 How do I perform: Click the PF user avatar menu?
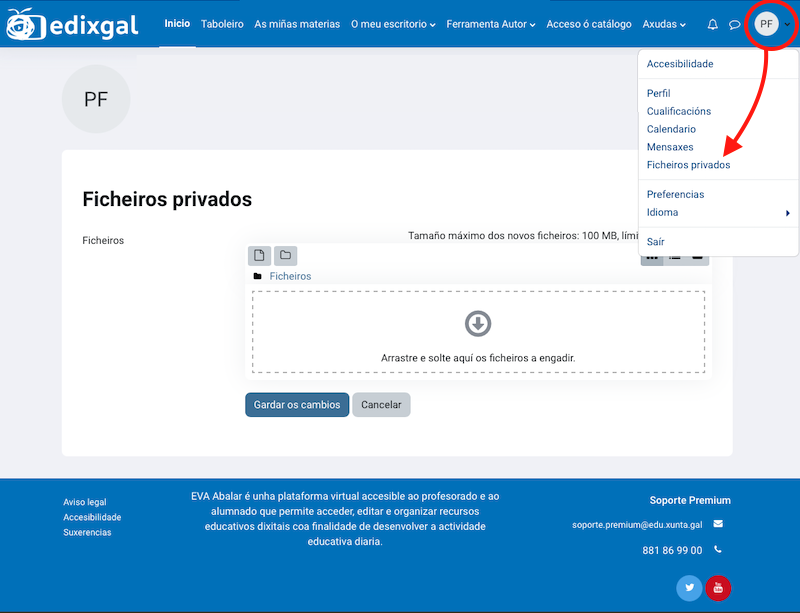pyautogui.click(x=767, y=24)
